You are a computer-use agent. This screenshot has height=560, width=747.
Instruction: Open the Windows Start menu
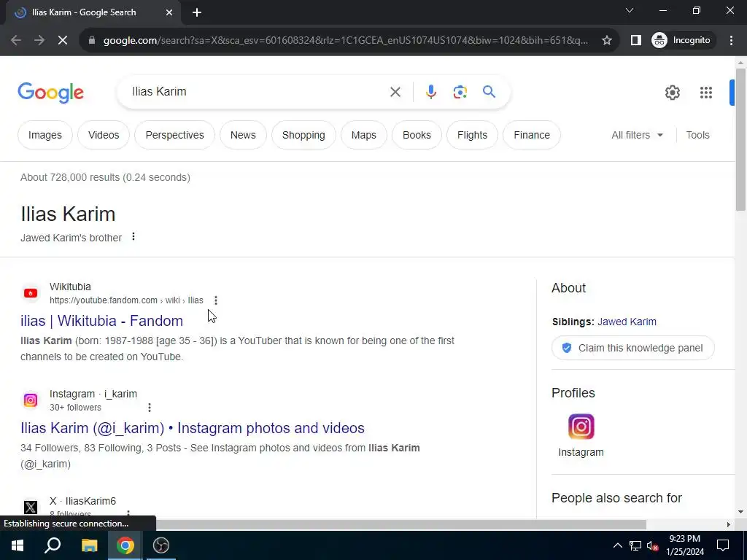(18, 545)
